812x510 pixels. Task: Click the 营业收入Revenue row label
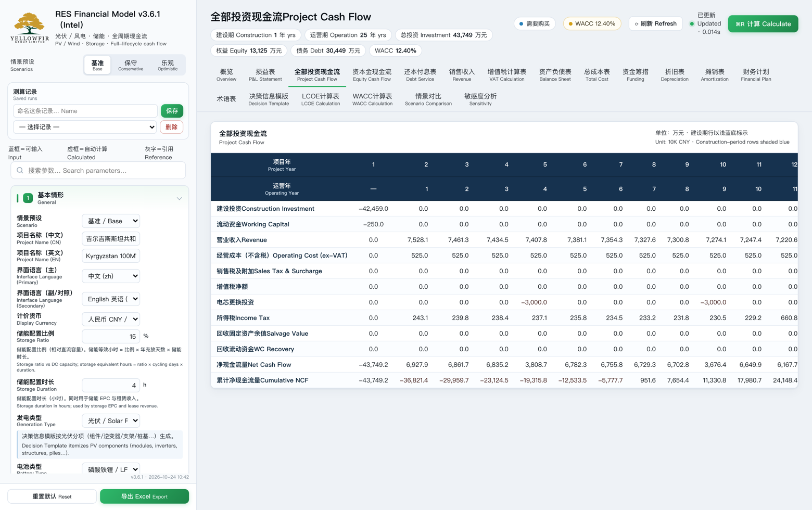[242, 240]
